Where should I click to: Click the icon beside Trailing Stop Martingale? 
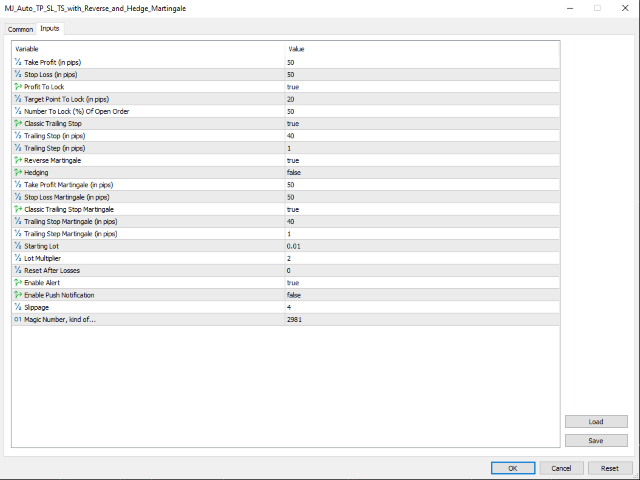(18, 221)
